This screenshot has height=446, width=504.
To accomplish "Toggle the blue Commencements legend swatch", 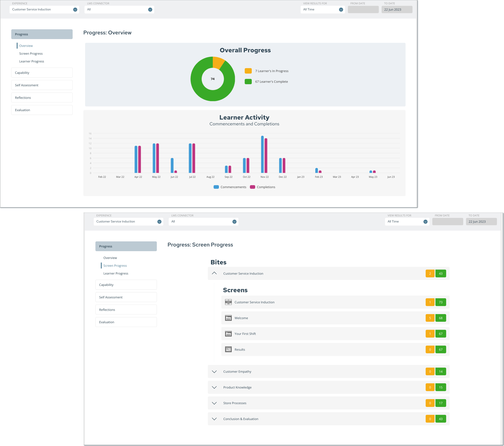I will (x=216, y=187).
